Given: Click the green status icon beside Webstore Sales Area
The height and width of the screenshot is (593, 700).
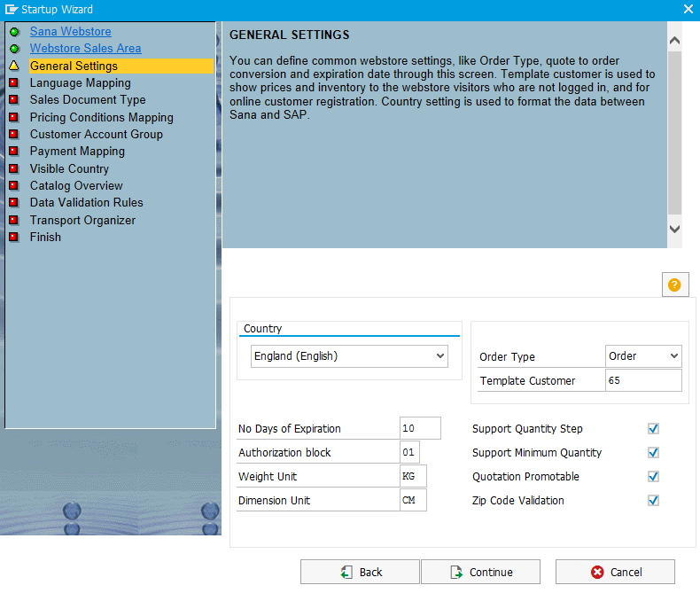Looking at the screenshot, I should (15, 49).
